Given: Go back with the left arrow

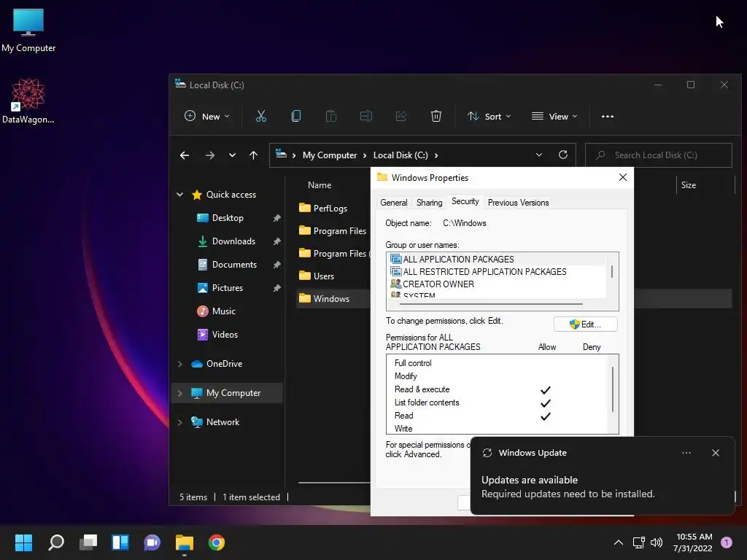Looking at the screenshot, I should pos(185,155).
